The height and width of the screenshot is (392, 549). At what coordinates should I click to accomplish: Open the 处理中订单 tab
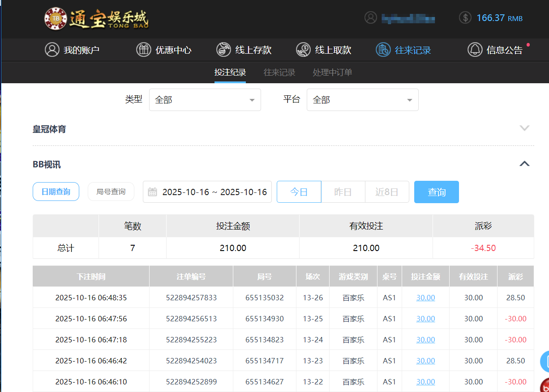pos(332,72)
